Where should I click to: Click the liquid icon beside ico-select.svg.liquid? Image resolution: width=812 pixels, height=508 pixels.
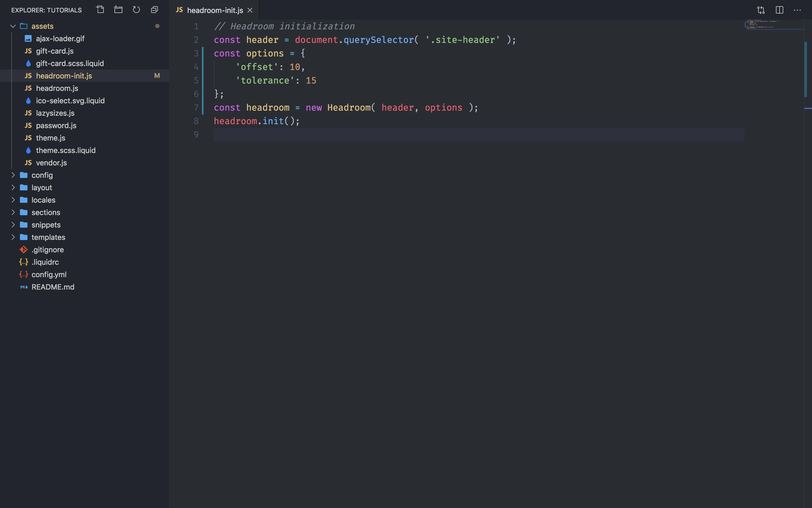point(28,101)
